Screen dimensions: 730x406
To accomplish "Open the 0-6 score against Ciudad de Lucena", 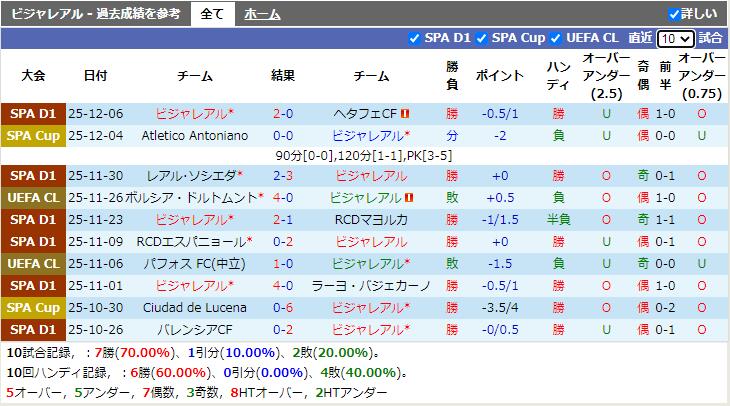I will 283,308.
